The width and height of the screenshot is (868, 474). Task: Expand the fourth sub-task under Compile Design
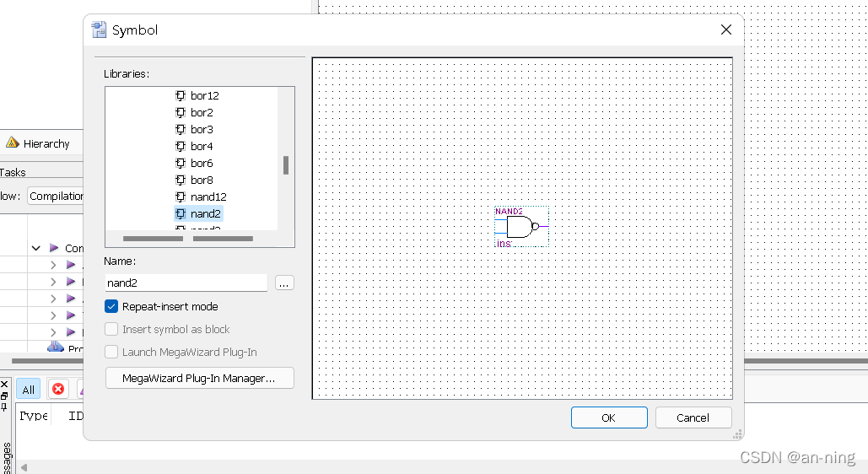click(53, 315)
